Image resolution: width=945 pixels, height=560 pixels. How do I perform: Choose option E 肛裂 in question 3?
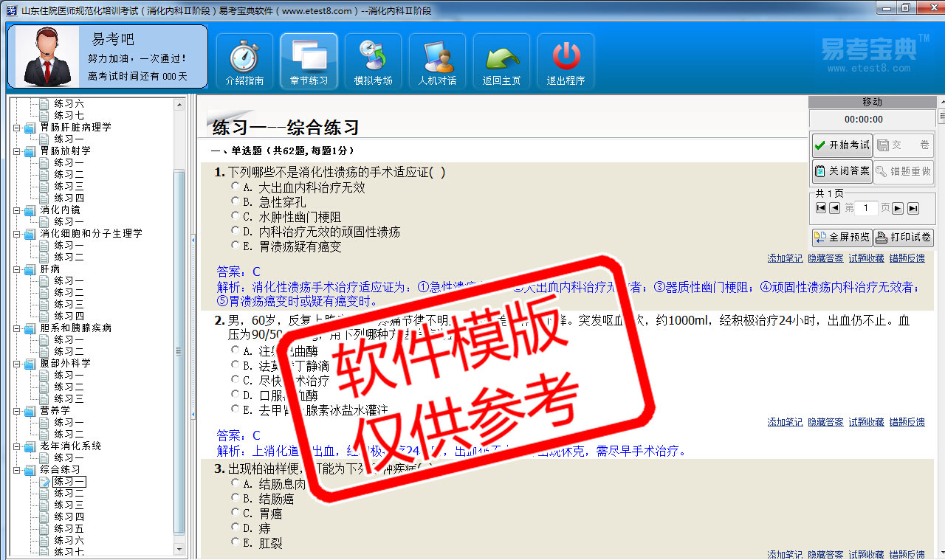coord(236,542)
